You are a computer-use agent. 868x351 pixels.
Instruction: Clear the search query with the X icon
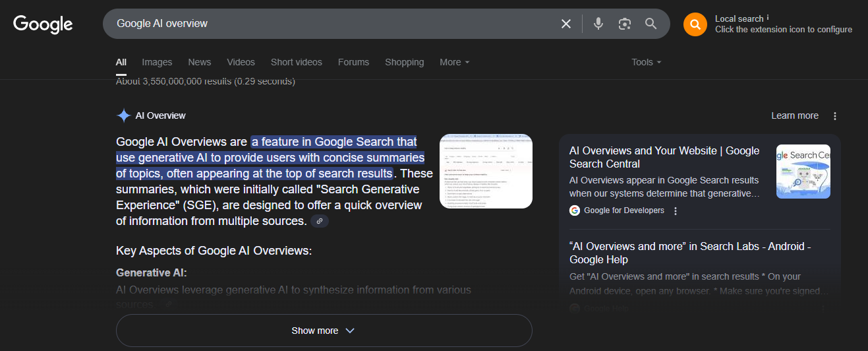pyautogui.click(x=566, y=24)
